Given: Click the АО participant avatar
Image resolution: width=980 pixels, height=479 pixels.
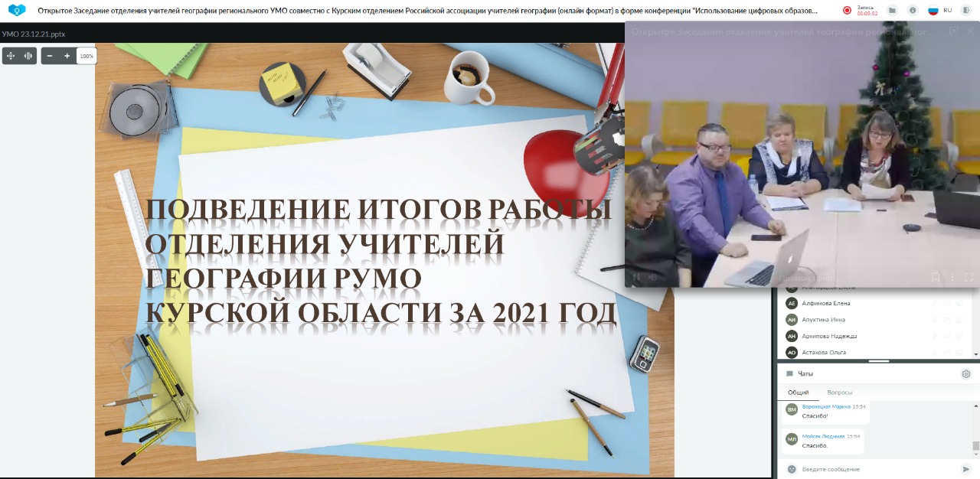Looking at the screenshot, I should (x=792, y=352).
